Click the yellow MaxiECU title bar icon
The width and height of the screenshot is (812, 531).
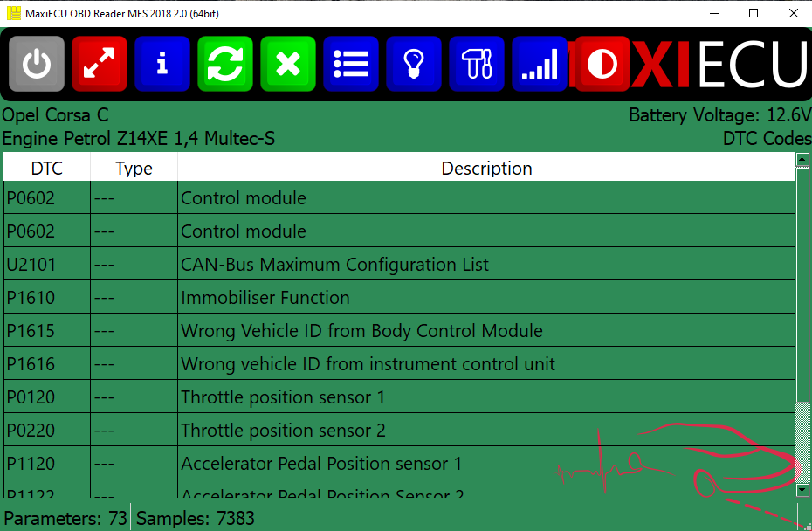coord(14,13)
